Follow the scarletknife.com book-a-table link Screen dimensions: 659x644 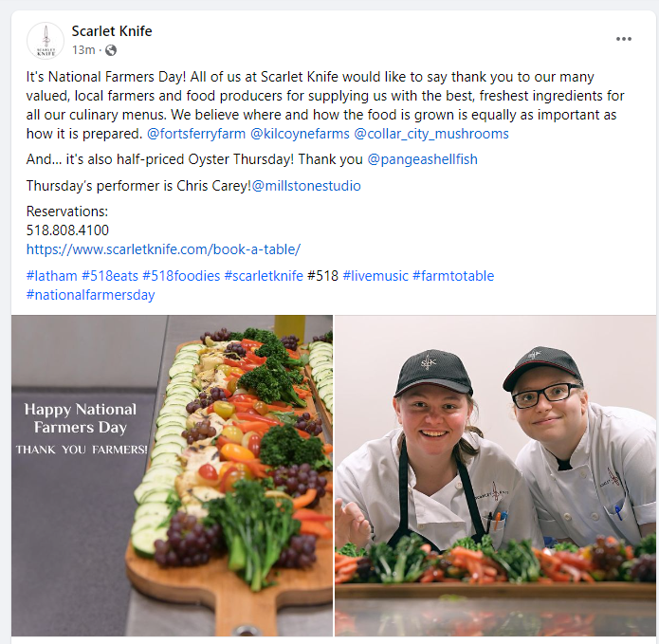tap(163, 249)
